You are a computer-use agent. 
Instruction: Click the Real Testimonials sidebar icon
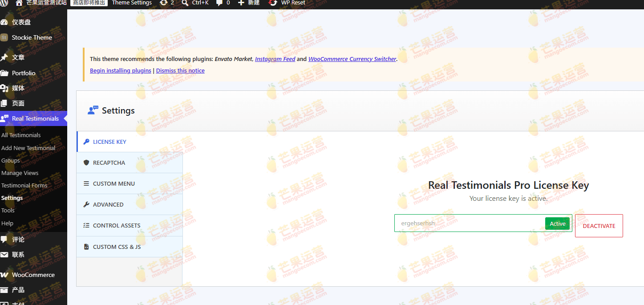tap(4, 118)
